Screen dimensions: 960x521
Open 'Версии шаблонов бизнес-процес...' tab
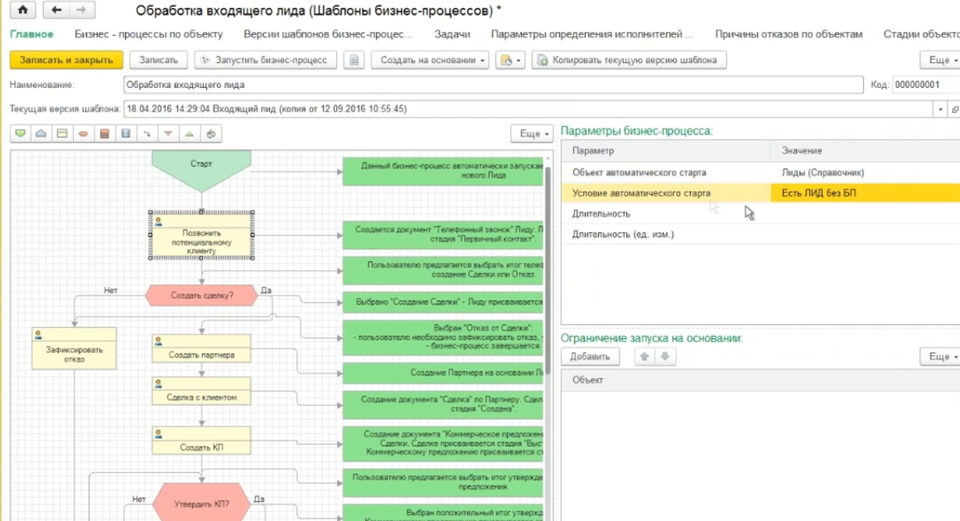pyautogui.click(x=328, y=34)
